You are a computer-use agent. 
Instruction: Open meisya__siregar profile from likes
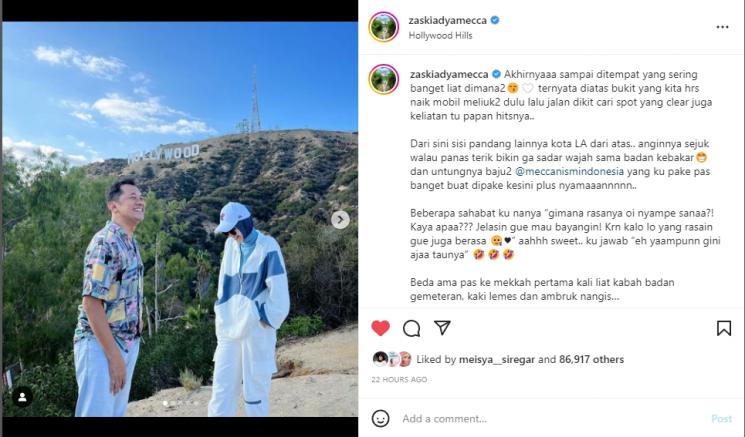[497, 360]
